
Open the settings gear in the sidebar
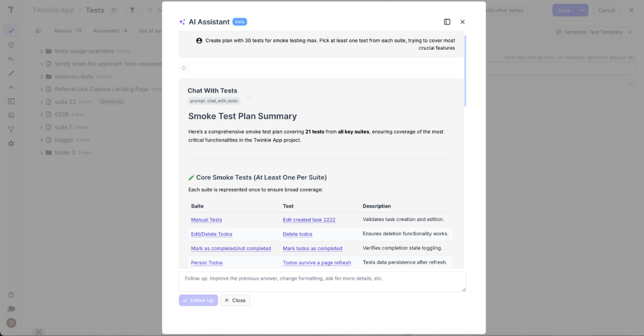11,143
